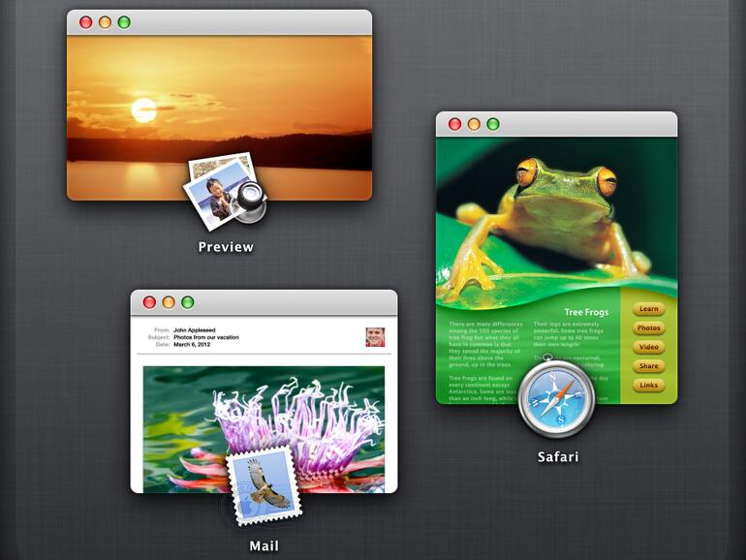The image size is (746, 560).
Task: Click the "Preview" label text
Action: [226, 247]
